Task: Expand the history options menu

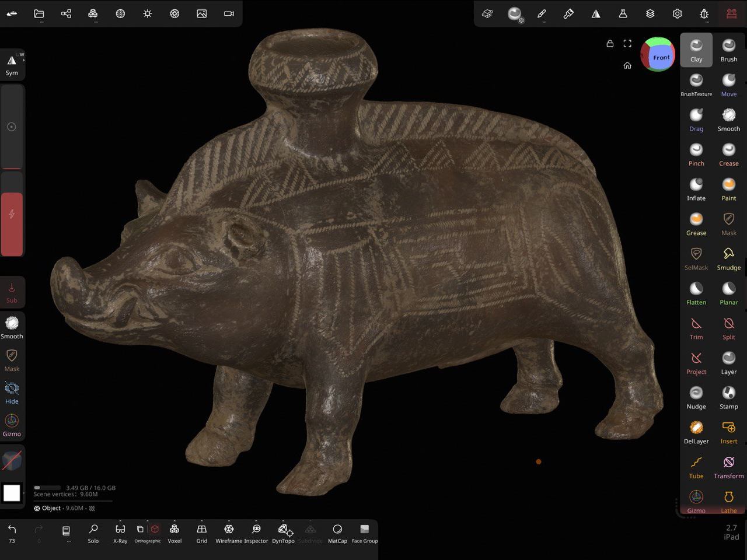Action: 66,533
